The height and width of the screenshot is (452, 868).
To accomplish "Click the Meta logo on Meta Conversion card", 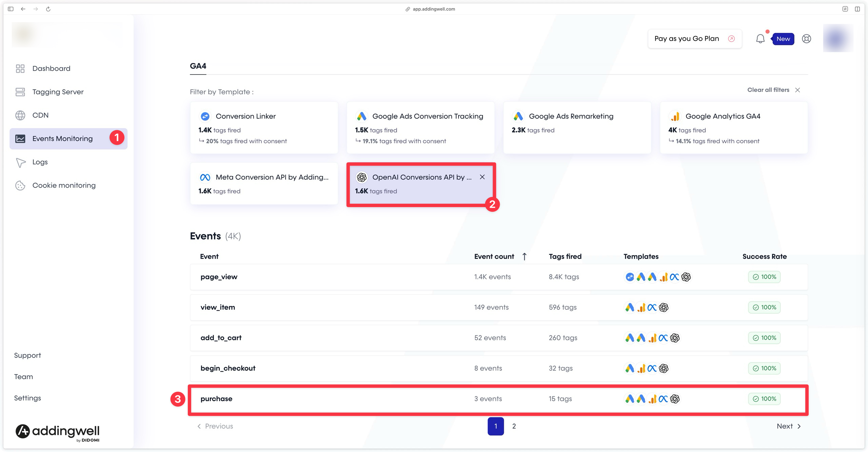I will (205, 177).
